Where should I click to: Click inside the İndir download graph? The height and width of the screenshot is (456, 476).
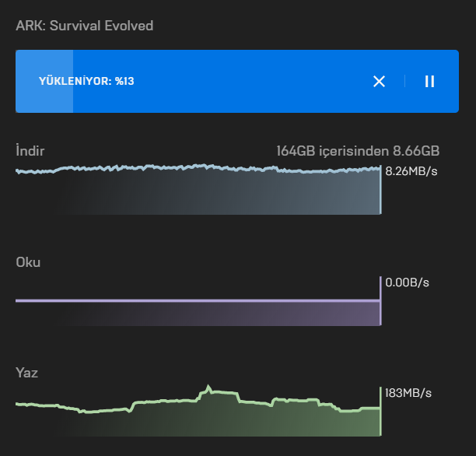click(233, 193)
